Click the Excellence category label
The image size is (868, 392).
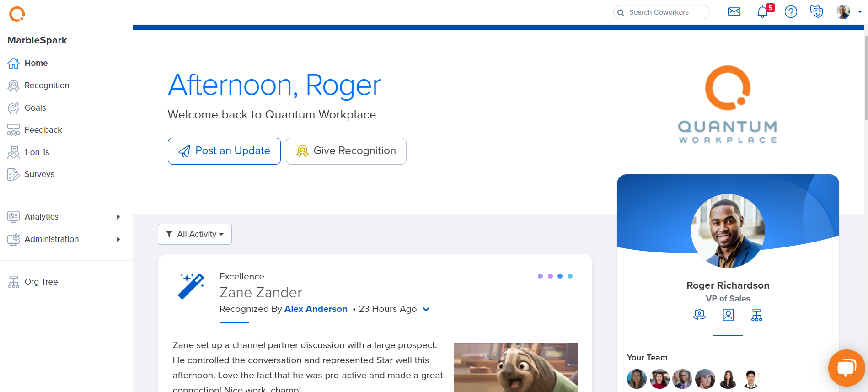point(242,277)
